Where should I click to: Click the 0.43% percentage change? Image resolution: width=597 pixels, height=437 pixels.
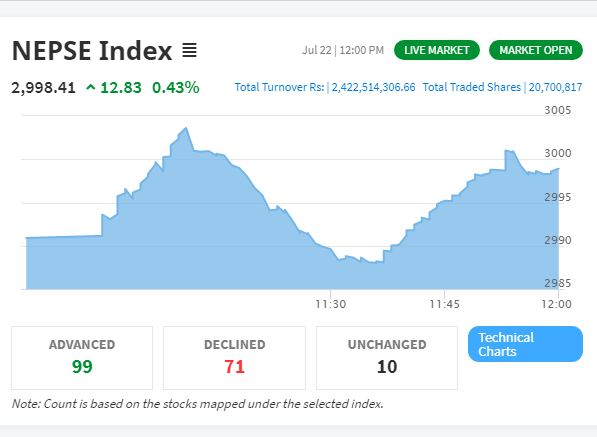176,88
